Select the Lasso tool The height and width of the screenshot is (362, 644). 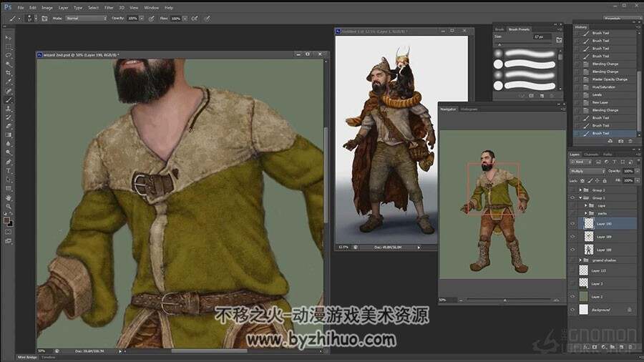coord(8,55)
